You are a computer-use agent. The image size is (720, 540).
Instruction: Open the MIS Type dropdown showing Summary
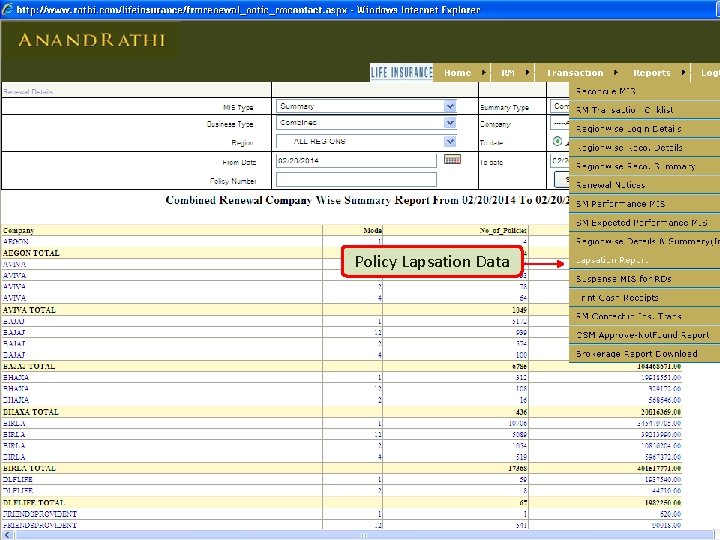[x=366, y=107]
